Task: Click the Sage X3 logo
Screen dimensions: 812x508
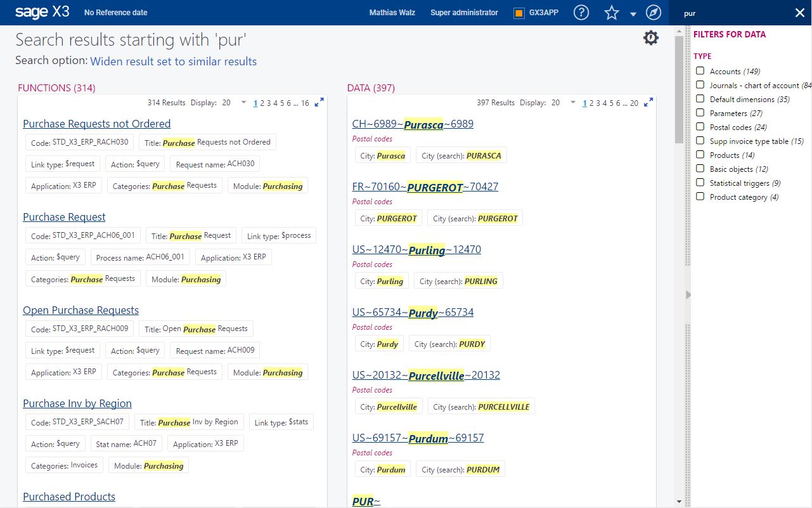Action: [42, 12]
